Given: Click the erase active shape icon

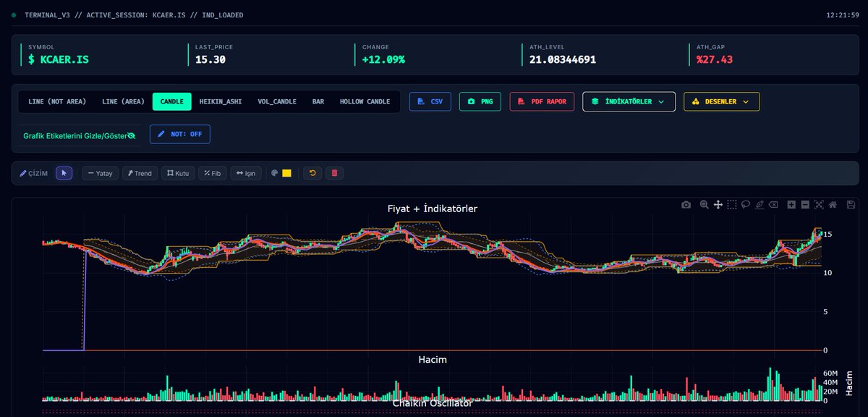Looking at the screenshot, I should 773,205.
